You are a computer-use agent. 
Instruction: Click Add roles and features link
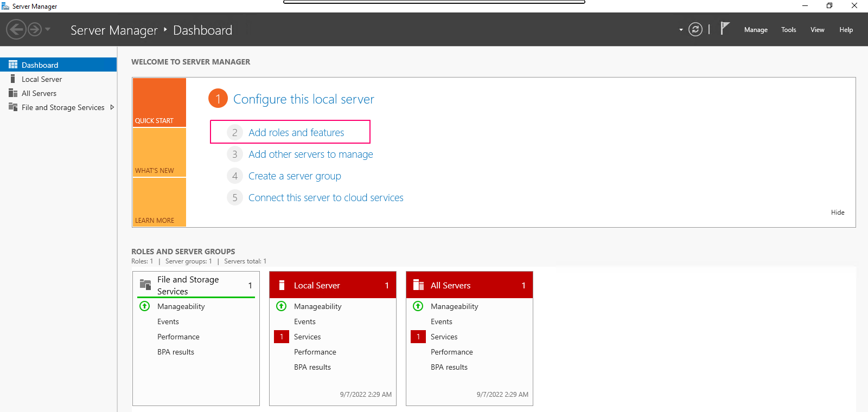point(296,132)
